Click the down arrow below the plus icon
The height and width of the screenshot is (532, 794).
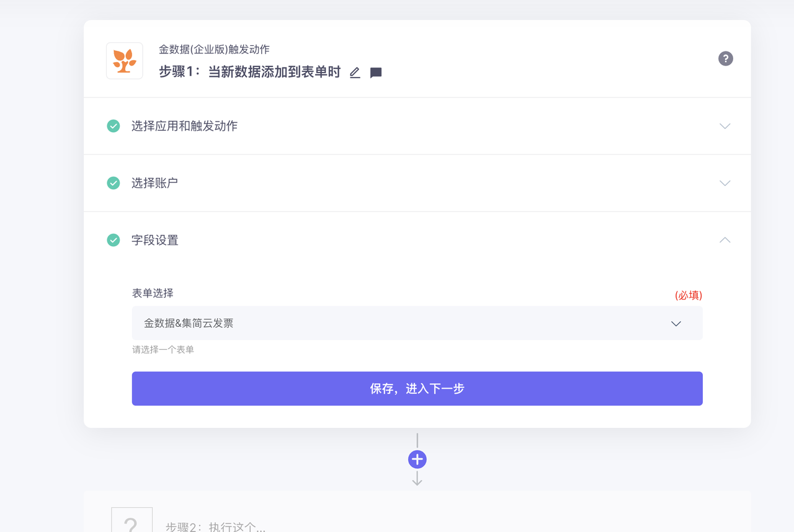(417, 478)
